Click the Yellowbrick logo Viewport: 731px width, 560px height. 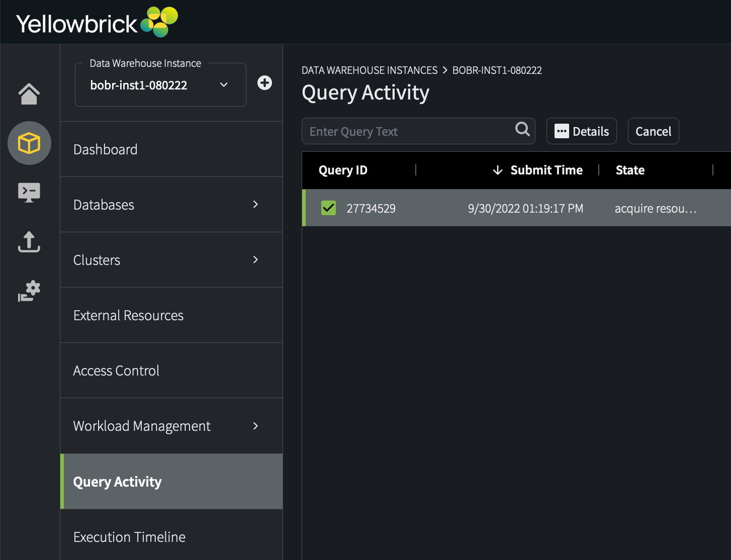point(97,23)
